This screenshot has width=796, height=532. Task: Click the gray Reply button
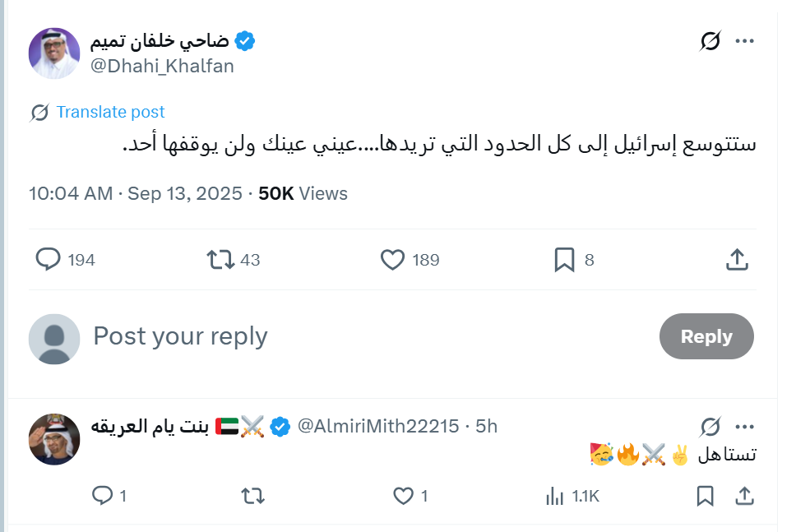coord(706,336)
